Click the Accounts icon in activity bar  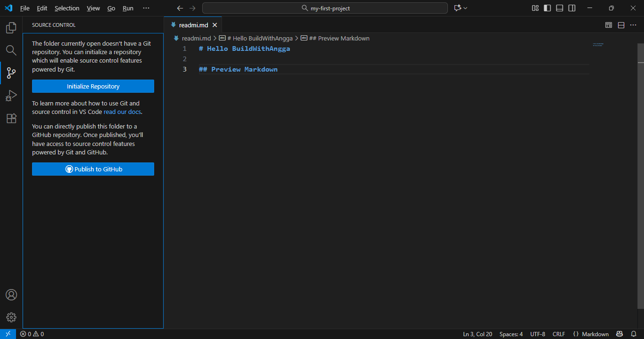11,294
